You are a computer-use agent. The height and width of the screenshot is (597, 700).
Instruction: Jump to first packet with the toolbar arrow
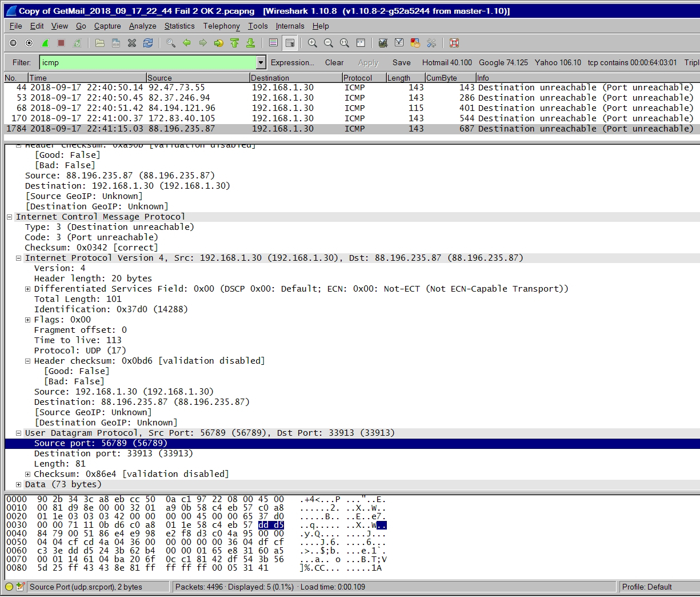click(234, 43)
